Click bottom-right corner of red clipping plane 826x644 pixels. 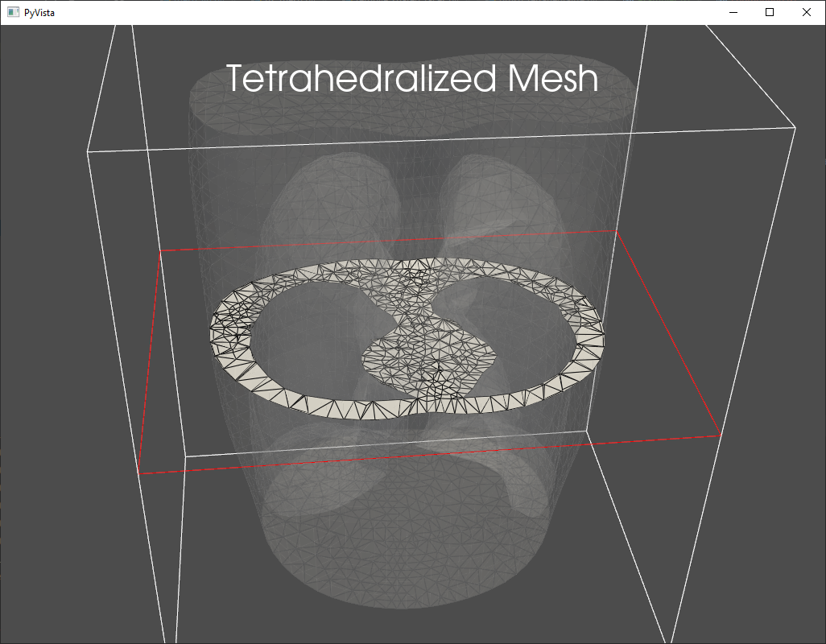pyautogui.click(x=718, y=436)
